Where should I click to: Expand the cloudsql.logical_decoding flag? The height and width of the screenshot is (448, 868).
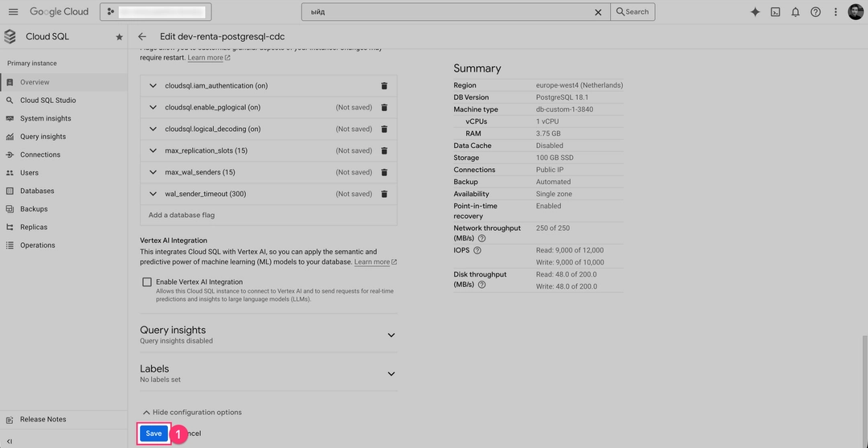point(153,129)
